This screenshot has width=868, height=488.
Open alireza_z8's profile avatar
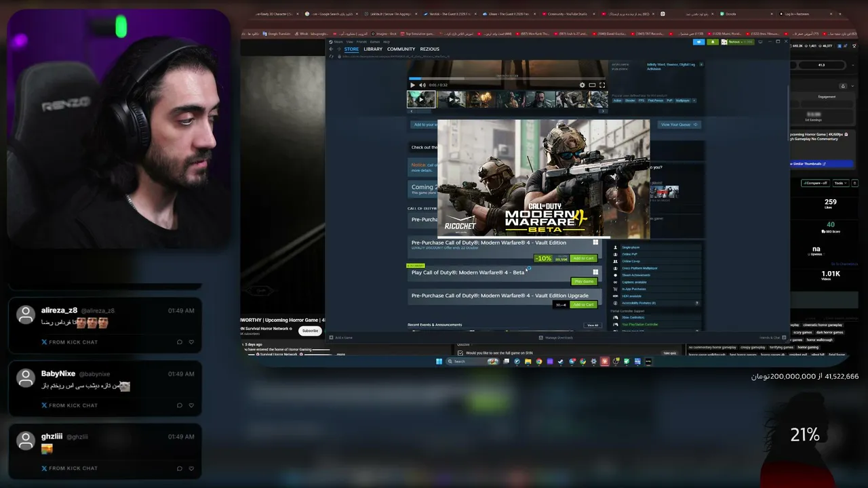(x=26, y=314)
